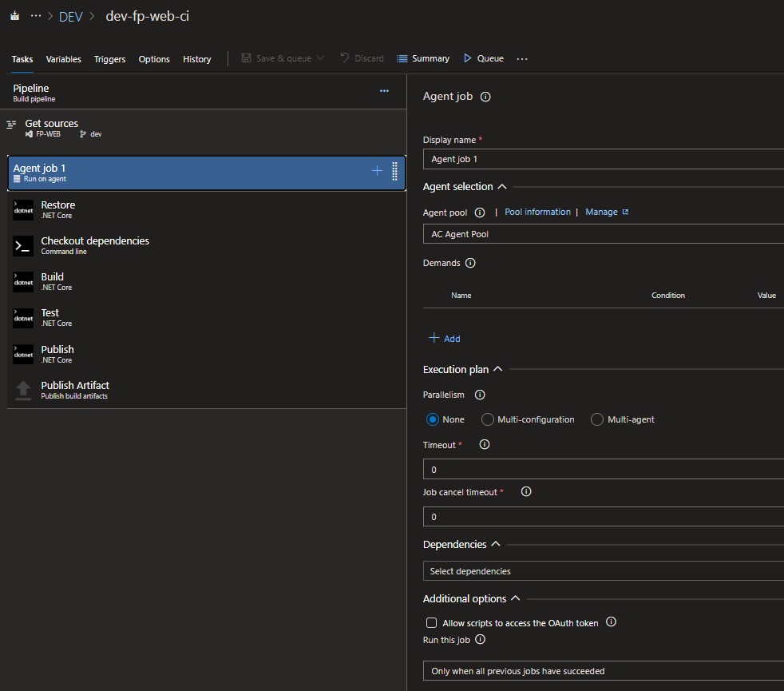
Task: Click the dotnet icon beside Publish
Action: pyautogui.click(x=23, y=354)
